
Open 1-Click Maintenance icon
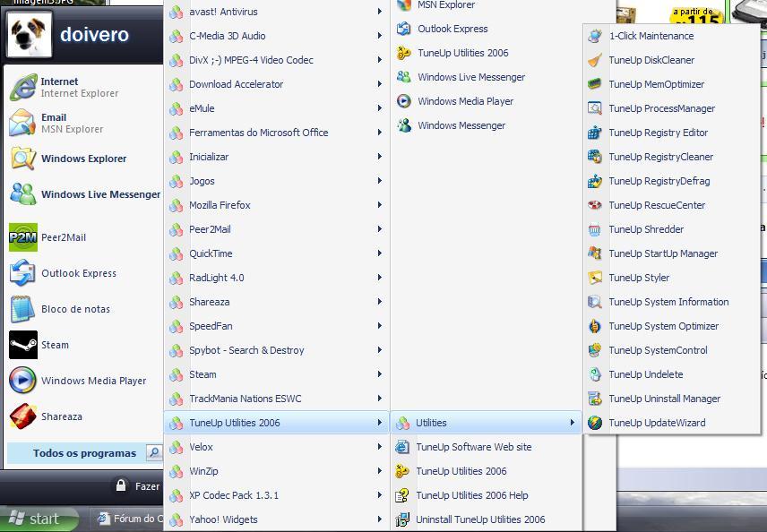[594, 36]
